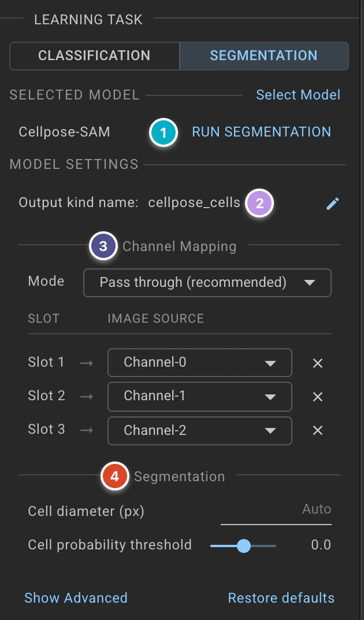Edit output kind name with pencil icon

coord(333,204)
